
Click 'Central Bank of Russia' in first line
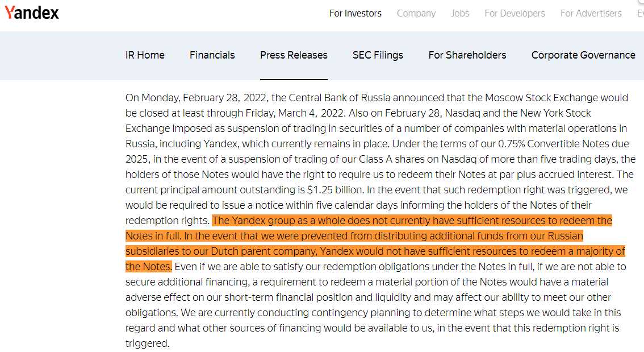[x=339, y=98]
